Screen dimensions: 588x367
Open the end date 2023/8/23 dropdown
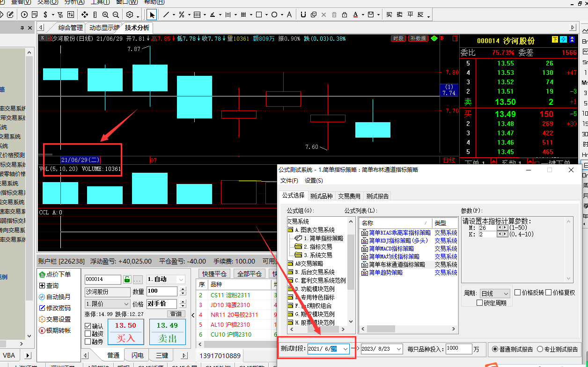click(x=398, y=349)
